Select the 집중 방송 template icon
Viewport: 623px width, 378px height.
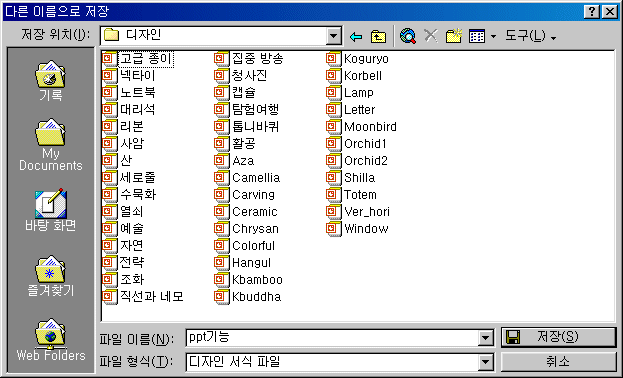click(221, 59)
